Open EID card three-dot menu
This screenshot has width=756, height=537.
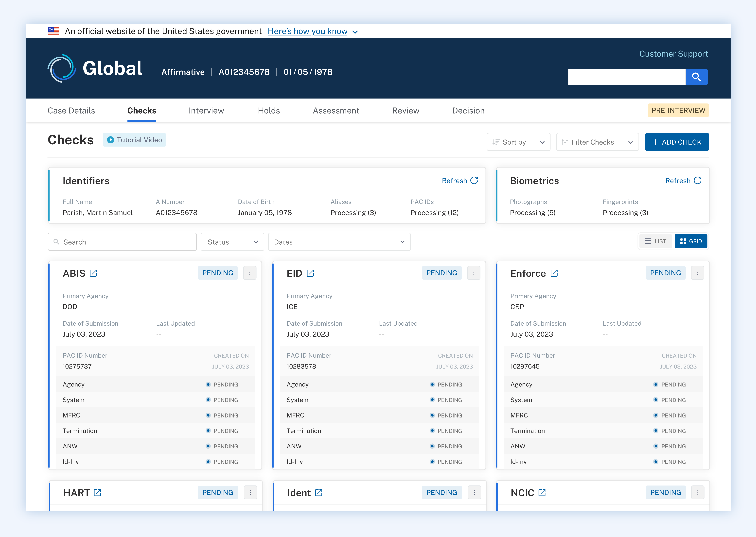click(x=474, y=273)
